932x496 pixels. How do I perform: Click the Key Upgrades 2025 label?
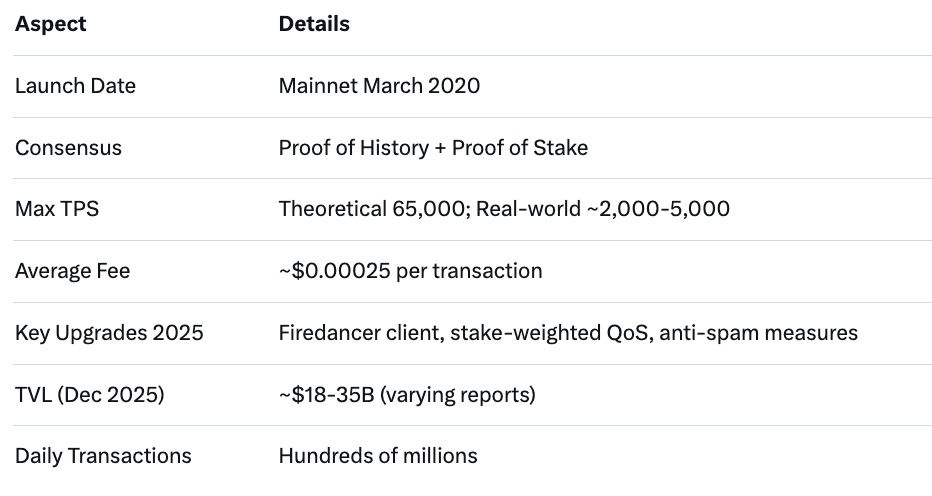point(109,333)
